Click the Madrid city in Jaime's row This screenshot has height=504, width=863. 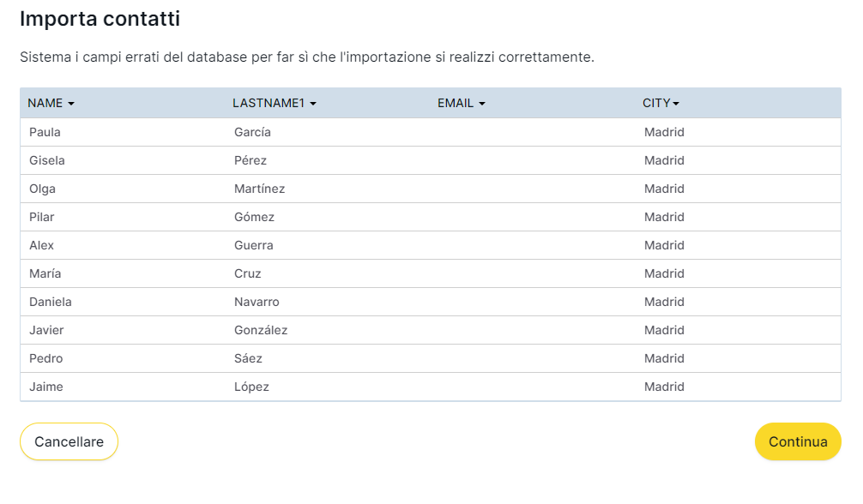664,387
